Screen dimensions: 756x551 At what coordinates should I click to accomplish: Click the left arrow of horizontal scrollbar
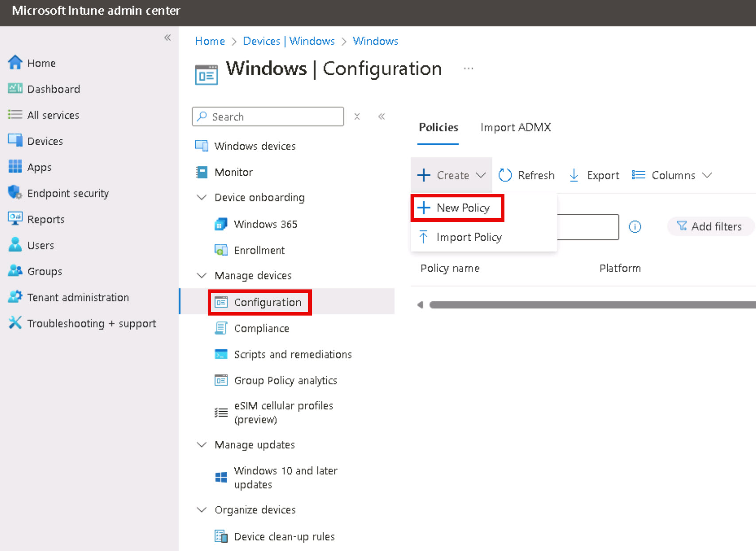(x=420, y=304)
